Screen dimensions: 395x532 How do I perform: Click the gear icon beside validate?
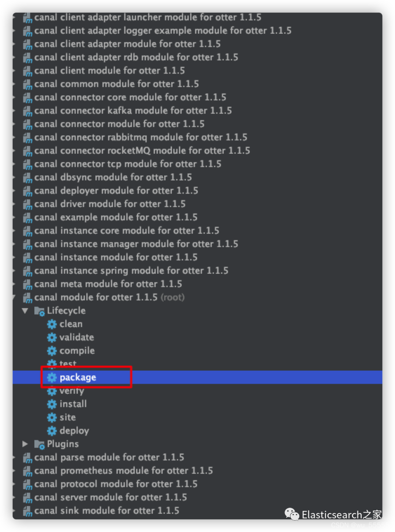(x=52, y=337)
